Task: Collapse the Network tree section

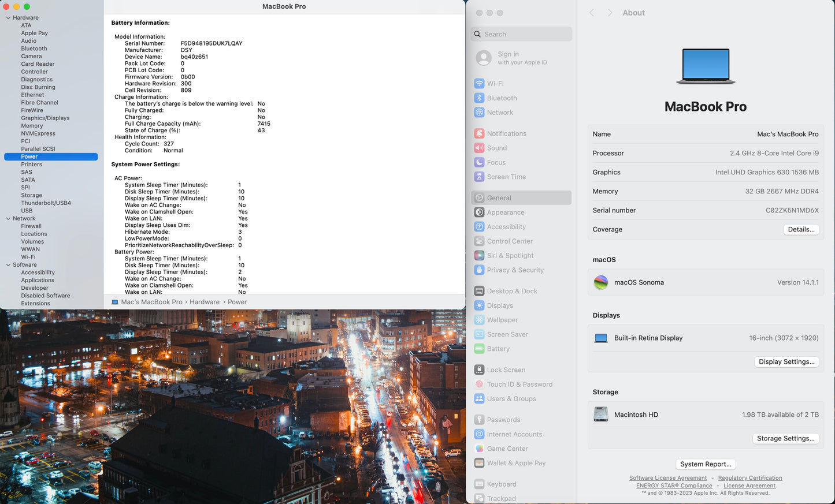Action: point(8,219)
